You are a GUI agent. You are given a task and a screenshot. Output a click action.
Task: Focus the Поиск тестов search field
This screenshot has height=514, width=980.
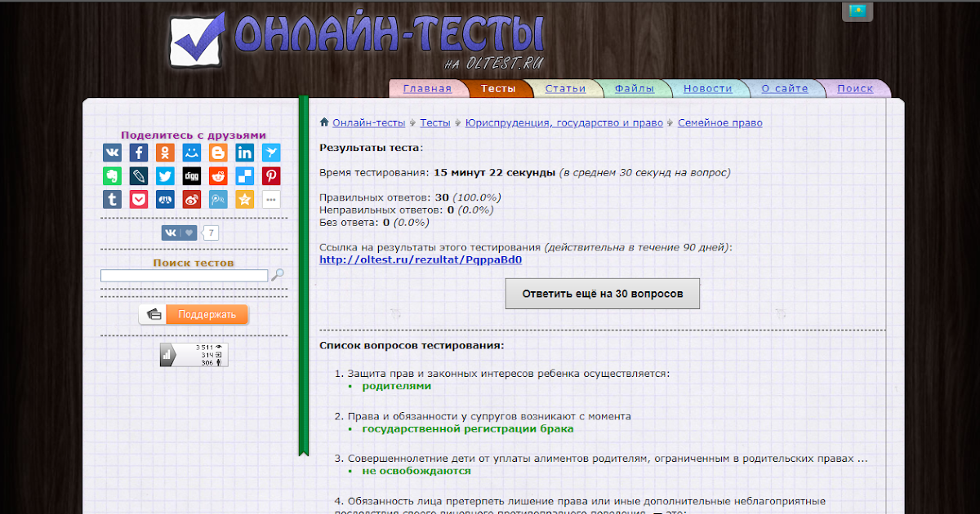coord(184,276)
